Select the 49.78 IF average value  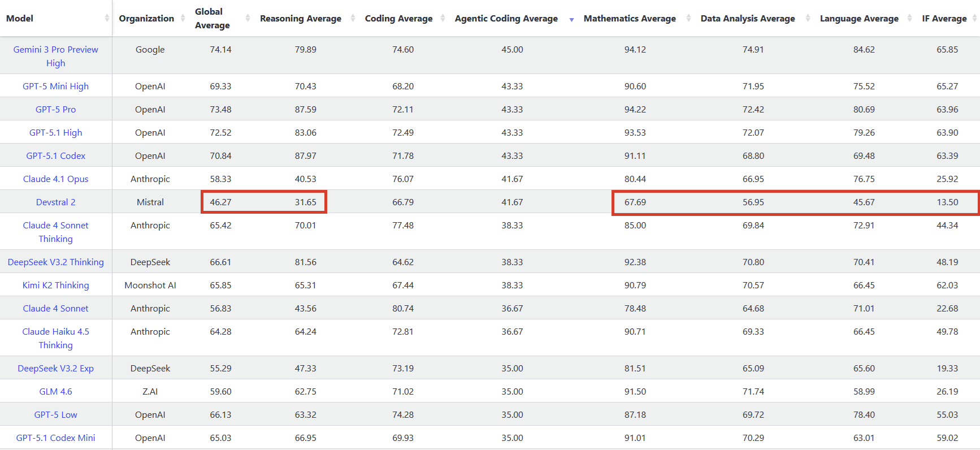pyautogui.click(x=947, y=331)
